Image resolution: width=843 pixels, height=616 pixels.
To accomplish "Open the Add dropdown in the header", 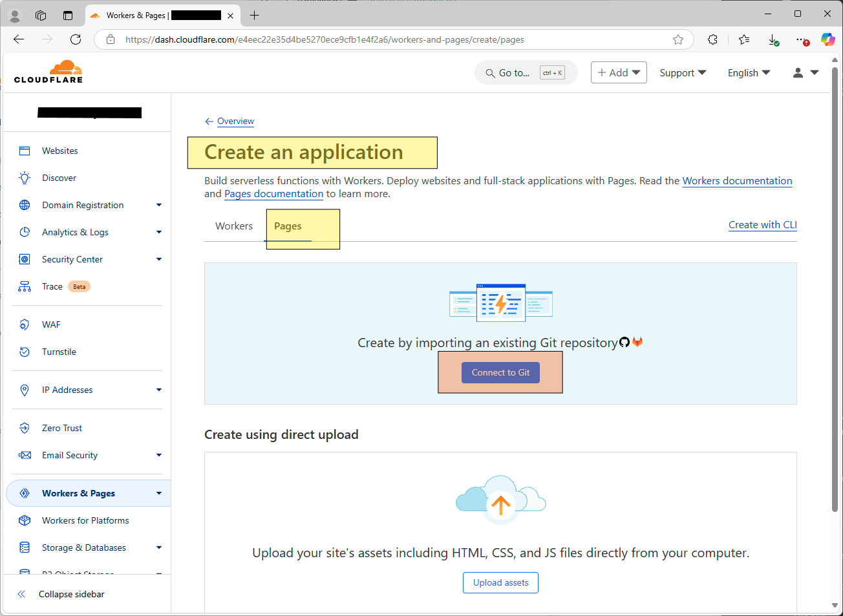I will click(618, 72).
